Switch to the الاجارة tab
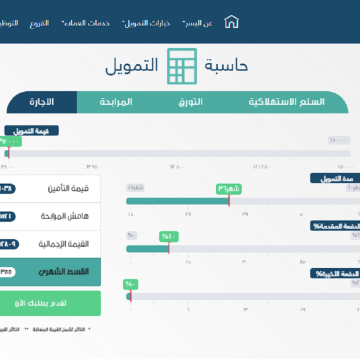Viewport: 360px width, 360px height. (x=42, y=102)
